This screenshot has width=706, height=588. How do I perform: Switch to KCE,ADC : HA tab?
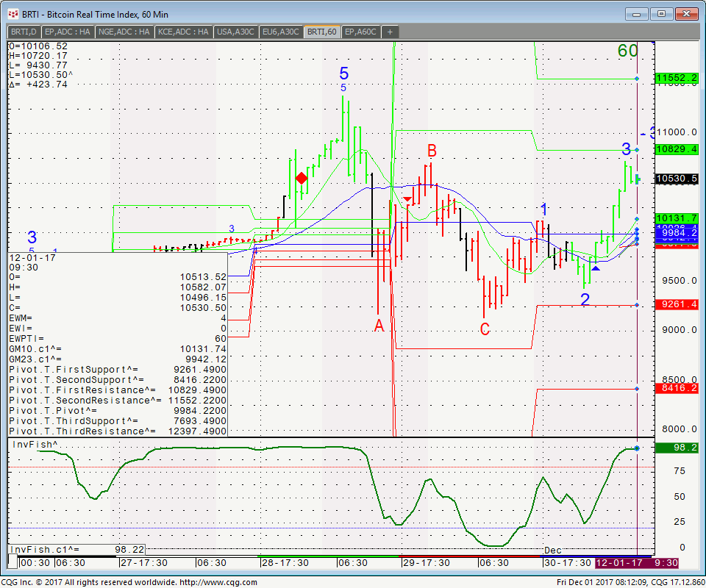pos(183,32)
